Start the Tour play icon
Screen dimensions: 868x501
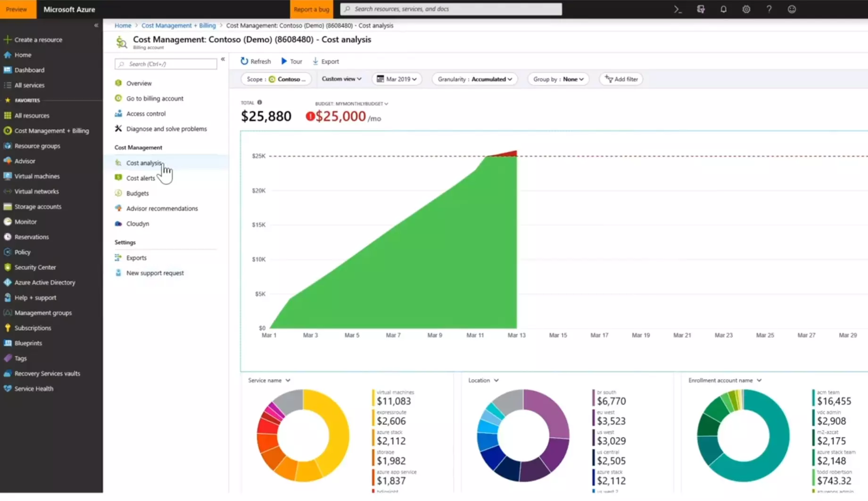[284, 61]
